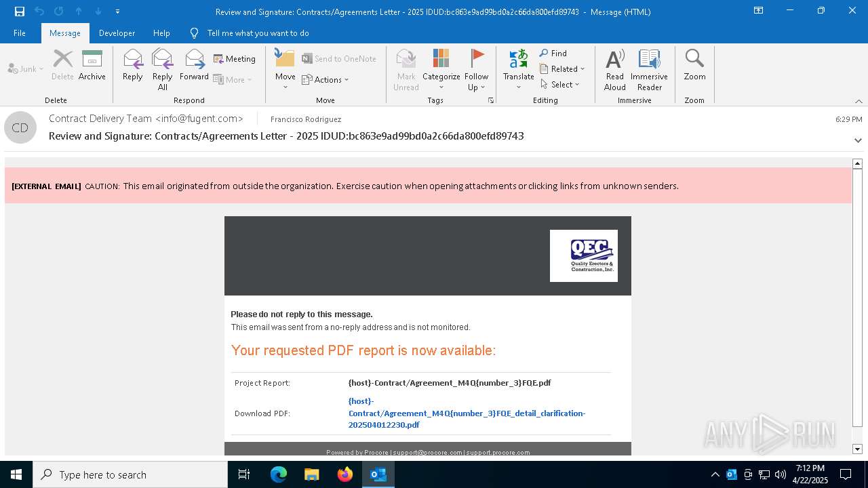This screenshot has height=488, width=868.
Task: Launch Microsoft Edge from taskbar
Action: click(x=279, y=474)
